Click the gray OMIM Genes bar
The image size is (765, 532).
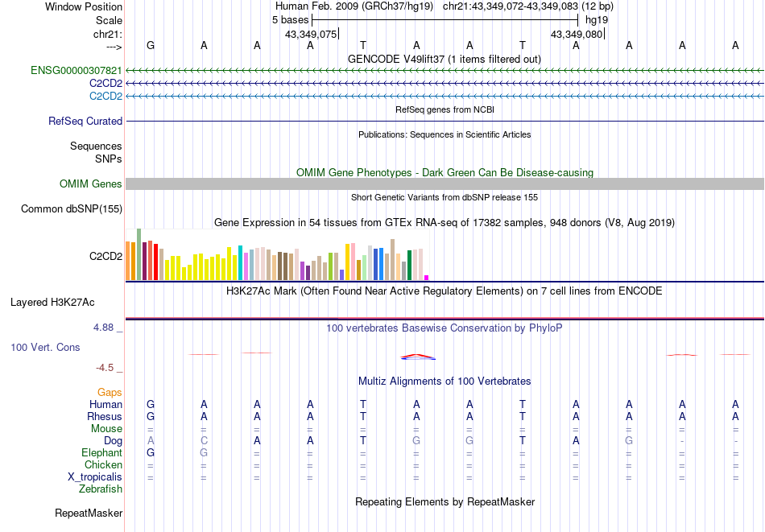pos(445,184)
